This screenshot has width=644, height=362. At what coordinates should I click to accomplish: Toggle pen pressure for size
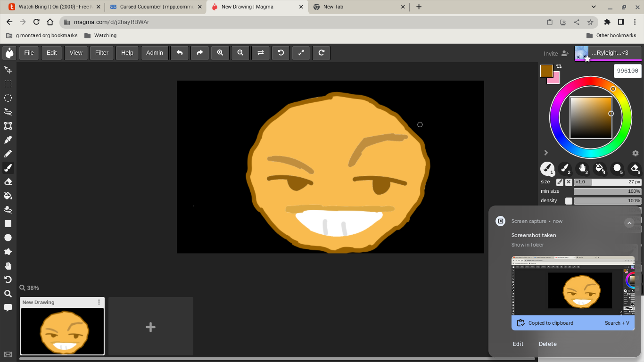[560, 182]
